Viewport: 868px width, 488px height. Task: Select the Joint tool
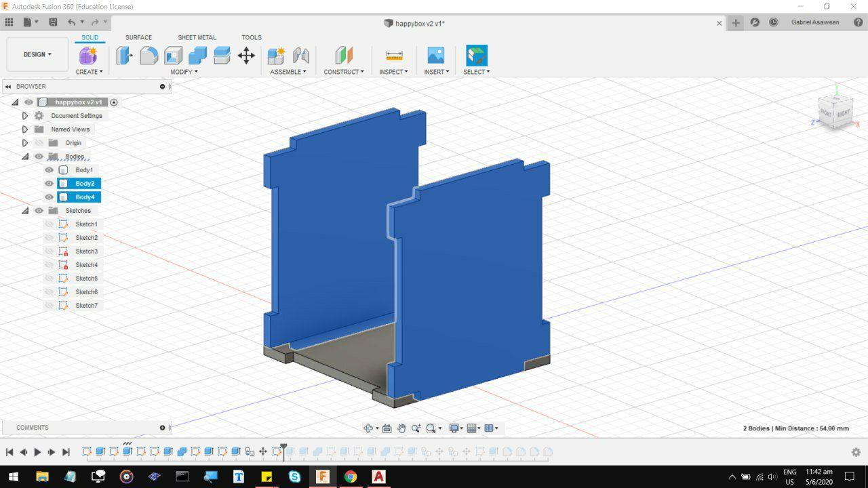click(x=300, y=56)
